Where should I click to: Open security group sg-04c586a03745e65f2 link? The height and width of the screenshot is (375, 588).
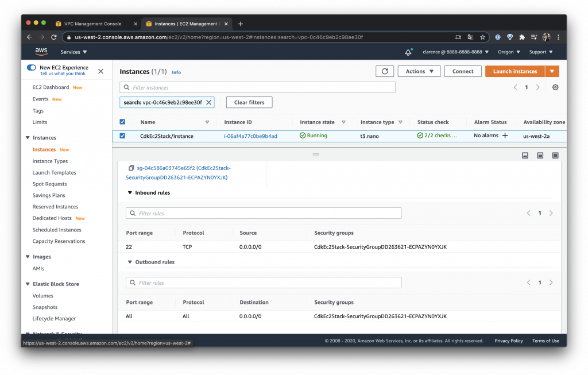(178, 173)
